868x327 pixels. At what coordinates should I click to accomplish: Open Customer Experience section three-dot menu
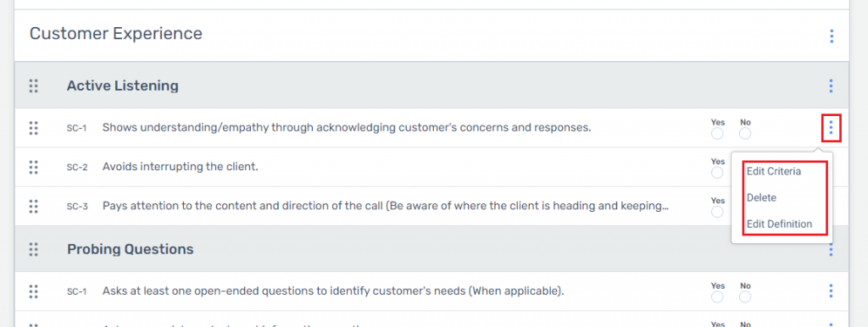[x=832, y=36]
